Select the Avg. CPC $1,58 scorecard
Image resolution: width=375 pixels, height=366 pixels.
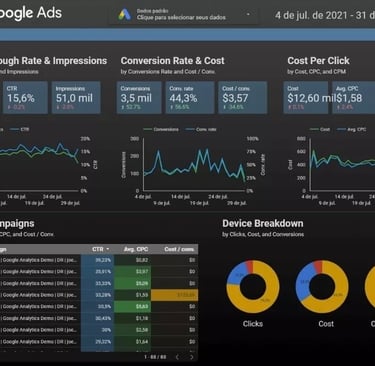[354, 98]
